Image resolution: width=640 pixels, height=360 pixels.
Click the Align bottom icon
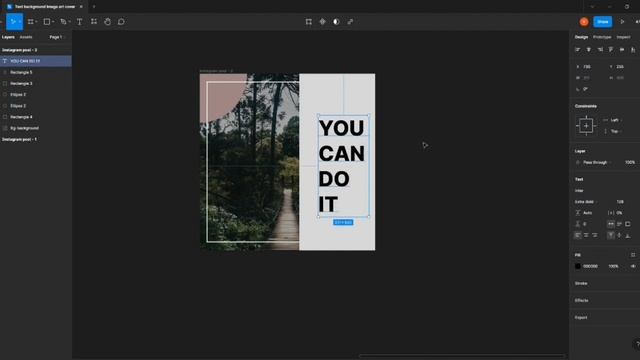tap(633, 49)
